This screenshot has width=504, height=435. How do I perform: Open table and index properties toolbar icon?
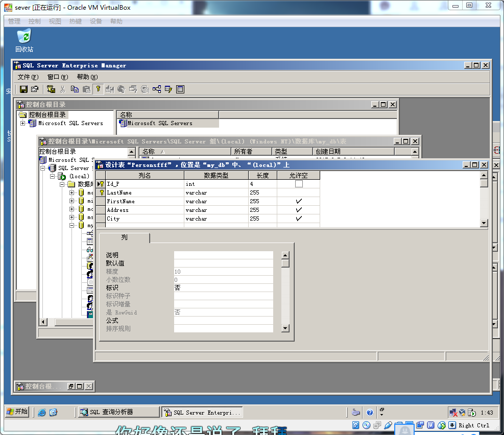[35, 89]
